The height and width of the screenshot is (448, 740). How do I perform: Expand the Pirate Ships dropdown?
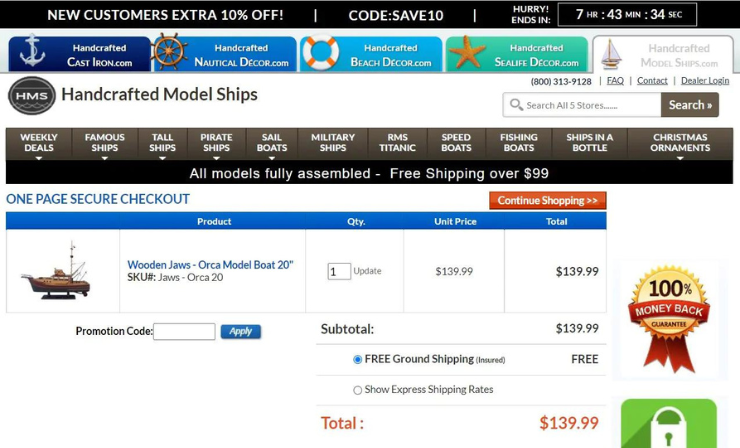[x=216, y=143]
